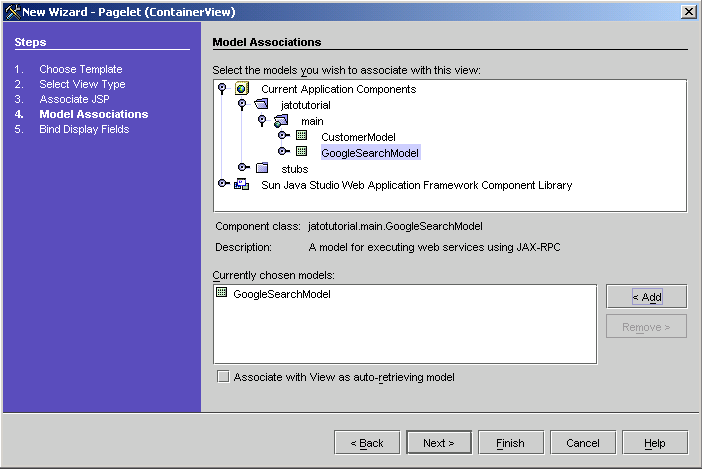This screenshot has height=469, width=702.
Task: Click component class jatotutorial.main.GoogleSearchModel text
Action: [x=395, y=226]
